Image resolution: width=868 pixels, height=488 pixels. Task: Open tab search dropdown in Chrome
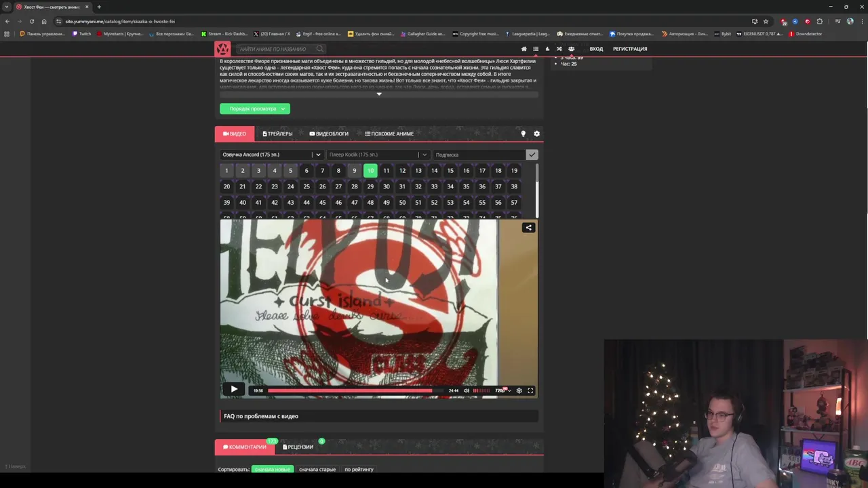(7, 7)
